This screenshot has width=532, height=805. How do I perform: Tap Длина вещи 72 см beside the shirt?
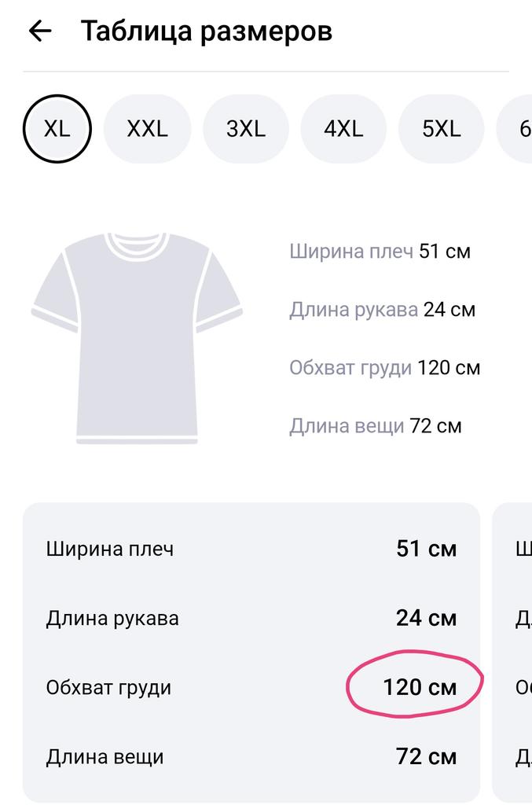coord(375,426)
